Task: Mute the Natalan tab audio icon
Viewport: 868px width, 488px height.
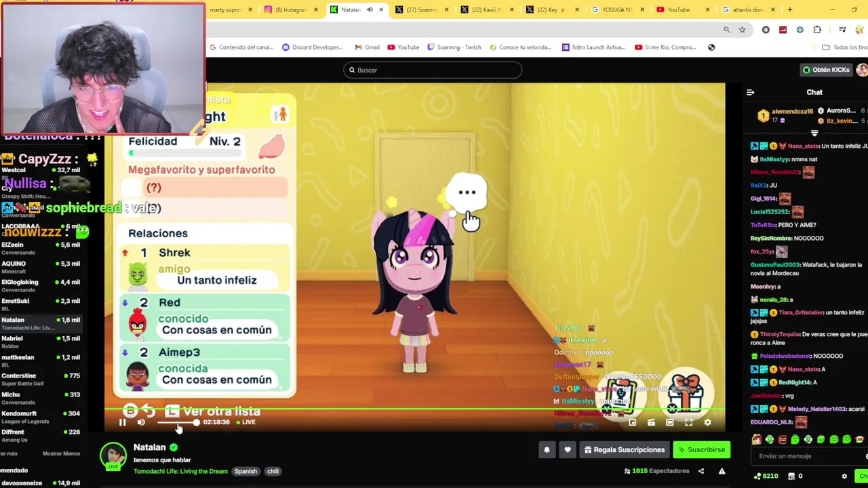Action: (370, 9)
